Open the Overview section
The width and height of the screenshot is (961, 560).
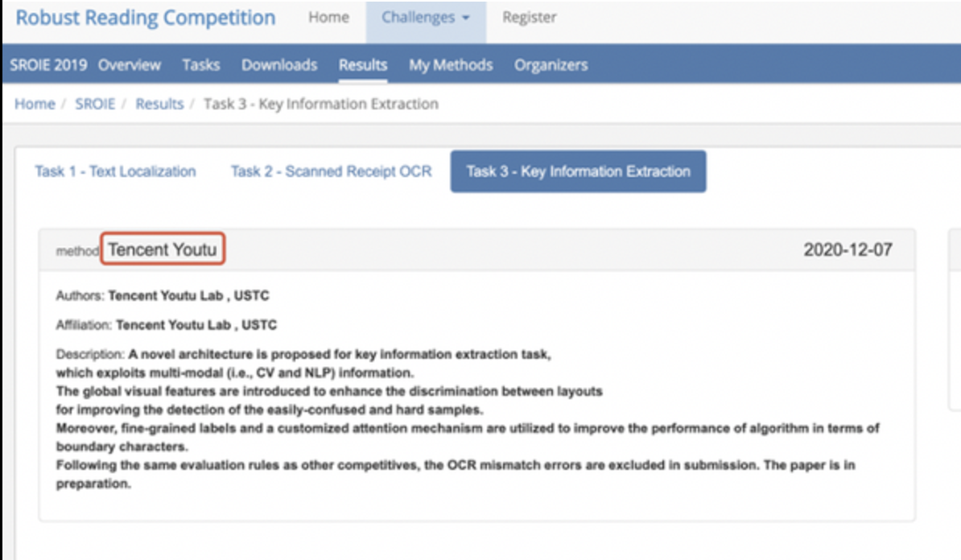point(129,65)
